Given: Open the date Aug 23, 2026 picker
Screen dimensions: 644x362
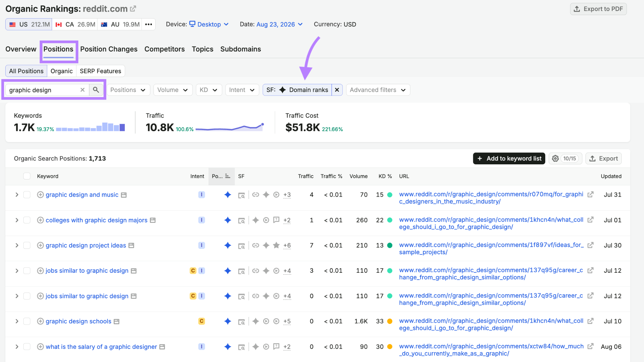Looking at the screenshot, I should coord(279,25).
